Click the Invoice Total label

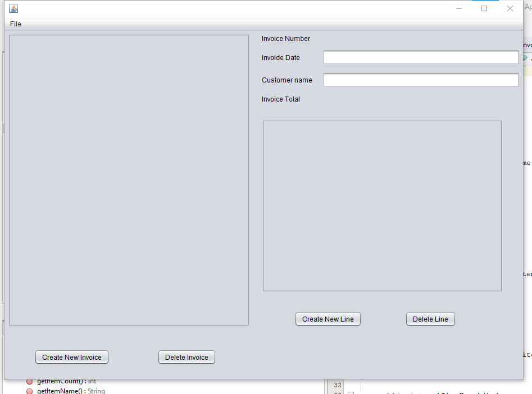[280, 99]
